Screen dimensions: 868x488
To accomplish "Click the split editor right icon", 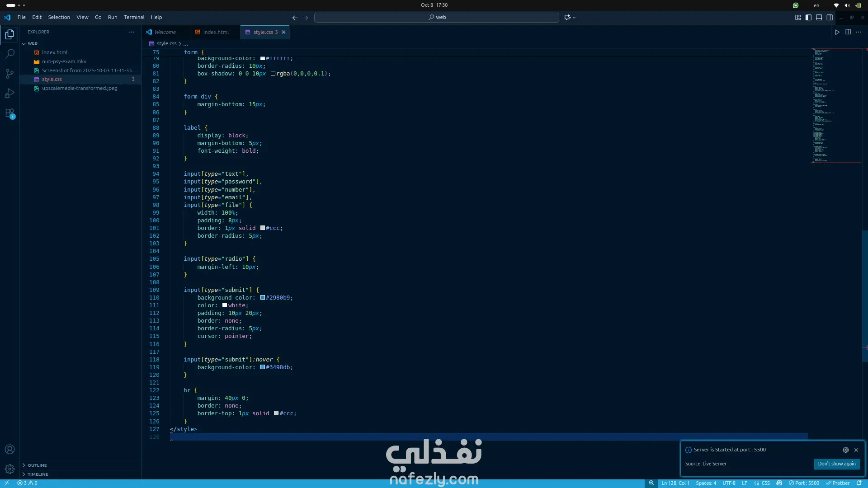I will 848,32.
